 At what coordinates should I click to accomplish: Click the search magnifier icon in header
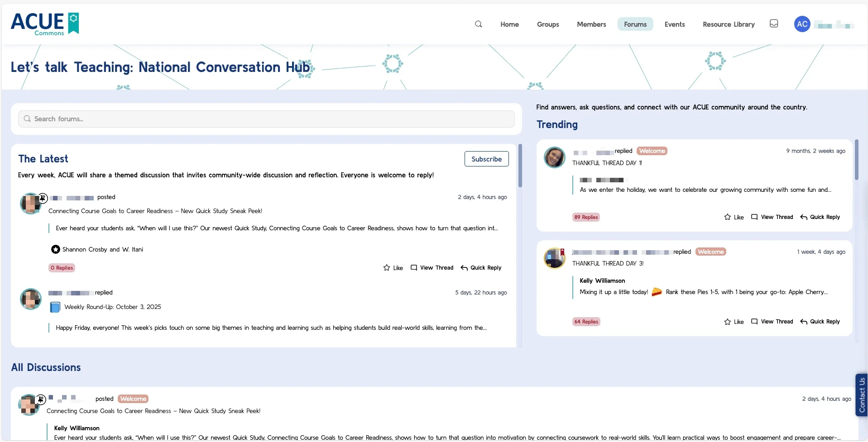click(x=478, y=24)
